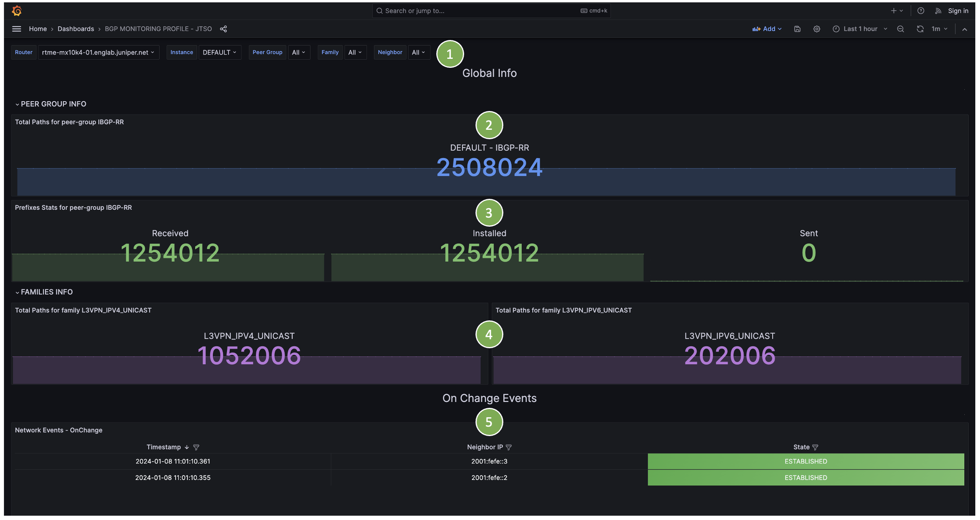The width and height of the screenshot is (980, 520).
Task: Open the Peer Group All dropdown
Action: [299, 52]
